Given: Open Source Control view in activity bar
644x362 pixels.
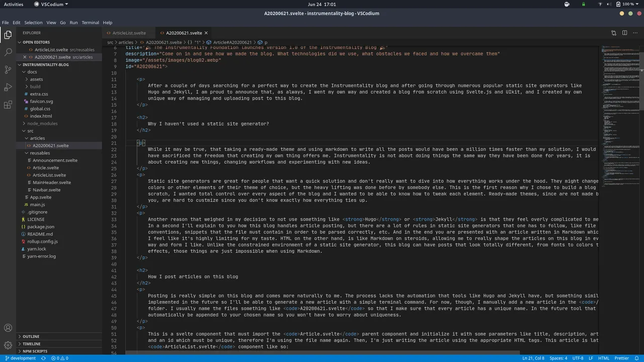Looking at the screenshot, I should pos(8,70).
